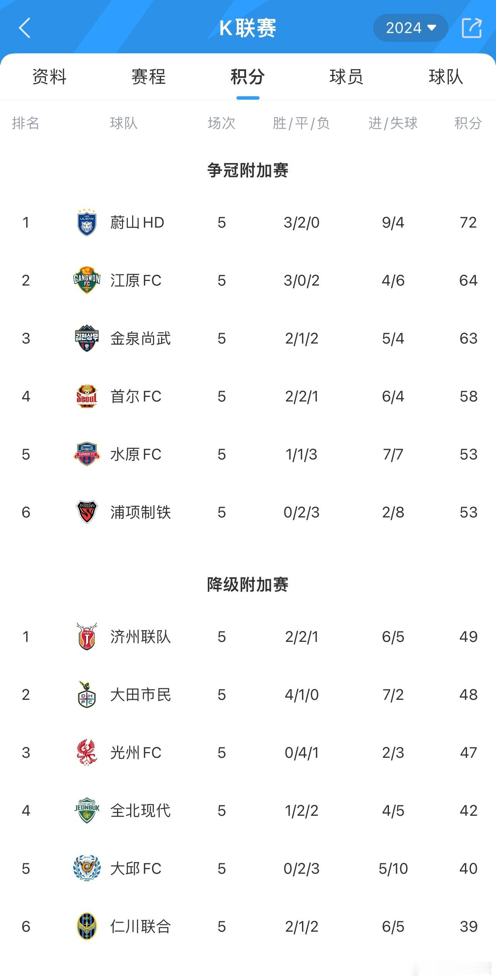Tap the 济州联队 team badge
This screenshot has width=496, height=980.
coord(87,636)
